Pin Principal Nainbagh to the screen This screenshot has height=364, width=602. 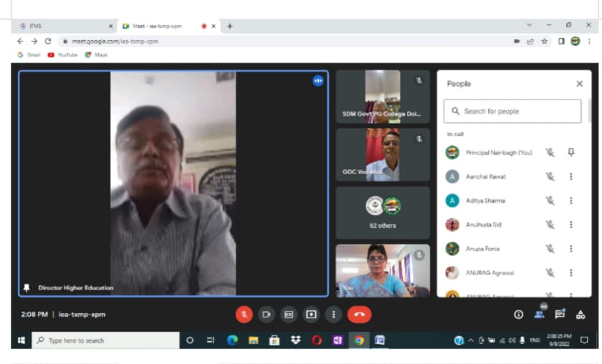point(570,153)
